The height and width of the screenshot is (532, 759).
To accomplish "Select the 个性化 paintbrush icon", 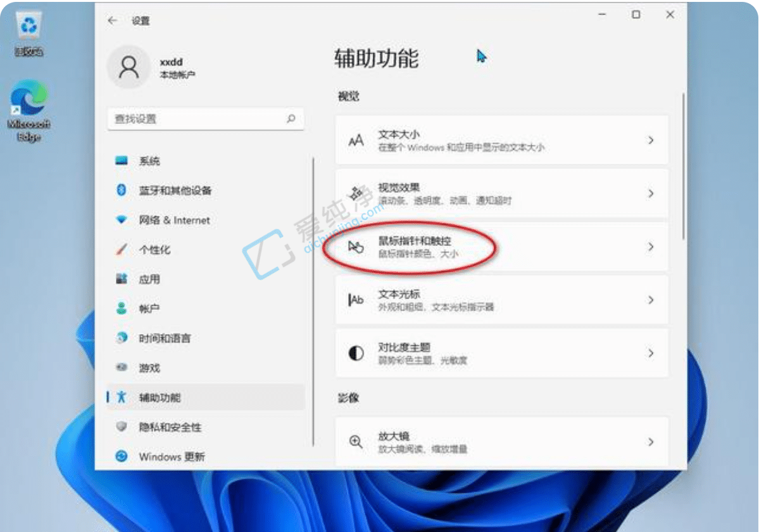I will (122, 250).
